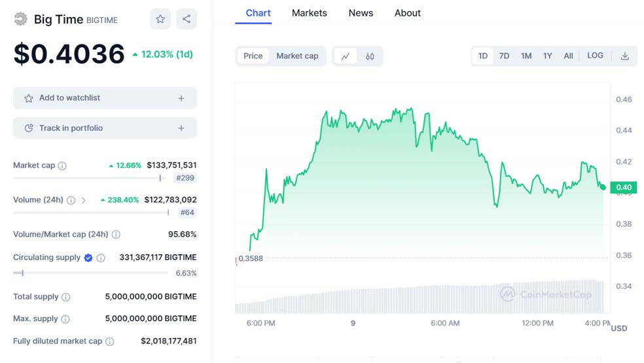The image size is (644, 363).
Task: Download chart data icon
Action: (624, 56)
